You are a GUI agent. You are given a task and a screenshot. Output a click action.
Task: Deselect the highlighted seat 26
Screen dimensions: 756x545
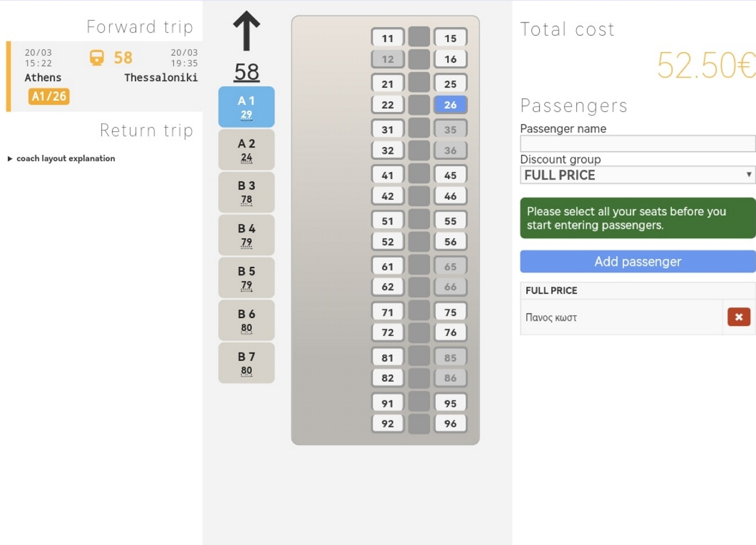(450, 105)
